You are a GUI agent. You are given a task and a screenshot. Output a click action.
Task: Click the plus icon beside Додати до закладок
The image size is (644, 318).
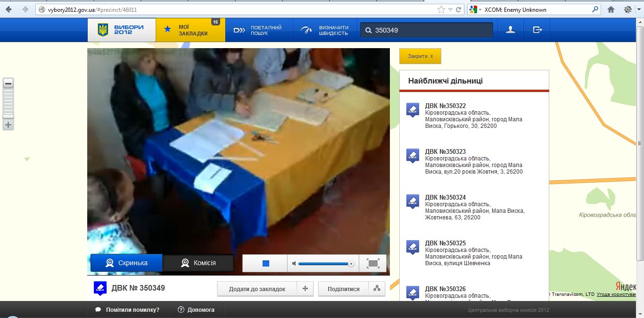point(305,289)
